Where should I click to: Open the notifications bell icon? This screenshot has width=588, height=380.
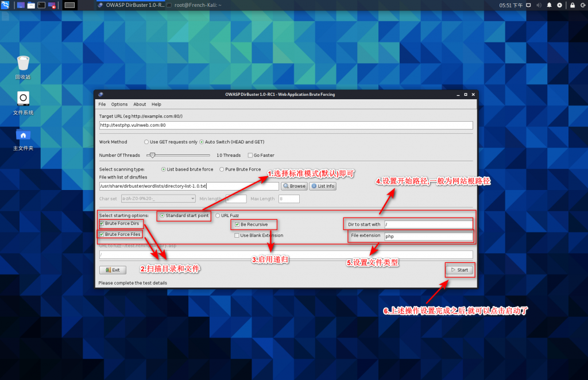click(550, 5)
